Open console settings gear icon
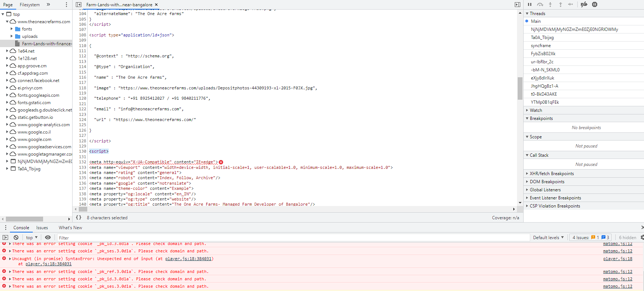The width and height of the screenshot is (644, 291). (642, 237)
